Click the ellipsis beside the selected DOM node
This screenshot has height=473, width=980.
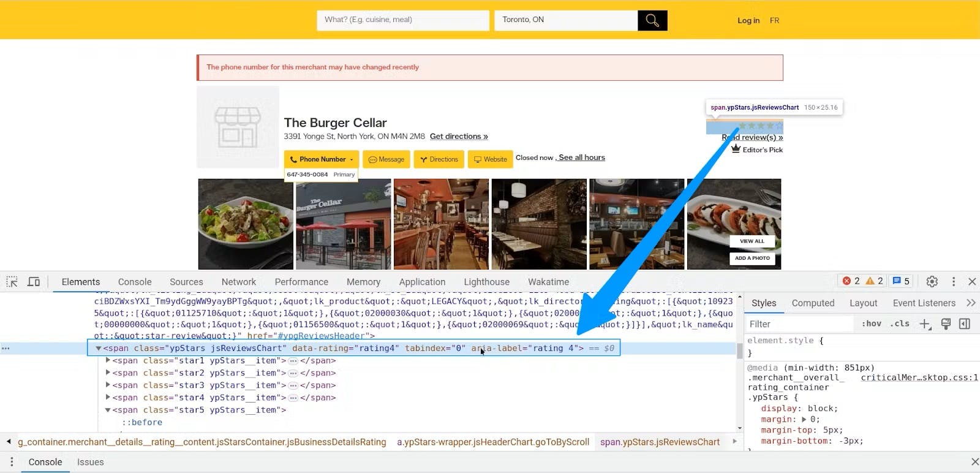click(6, 348)
